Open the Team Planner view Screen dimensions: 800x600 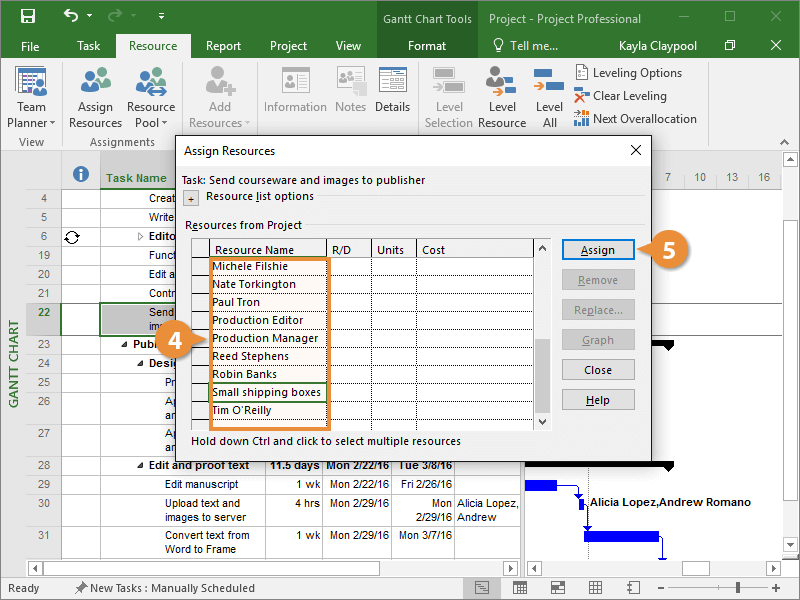[x=31, y=98]
